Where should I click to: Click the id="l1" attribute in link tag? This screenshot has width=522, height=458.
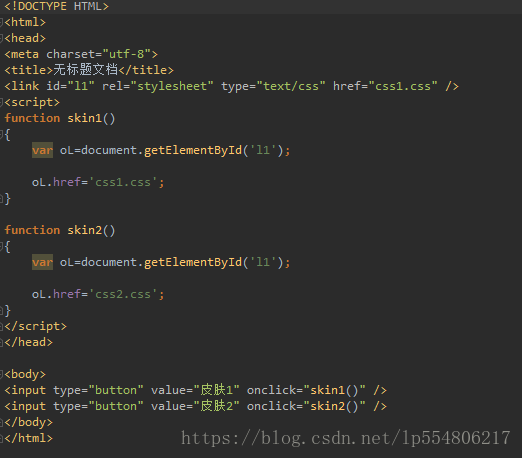pos(70,86)
